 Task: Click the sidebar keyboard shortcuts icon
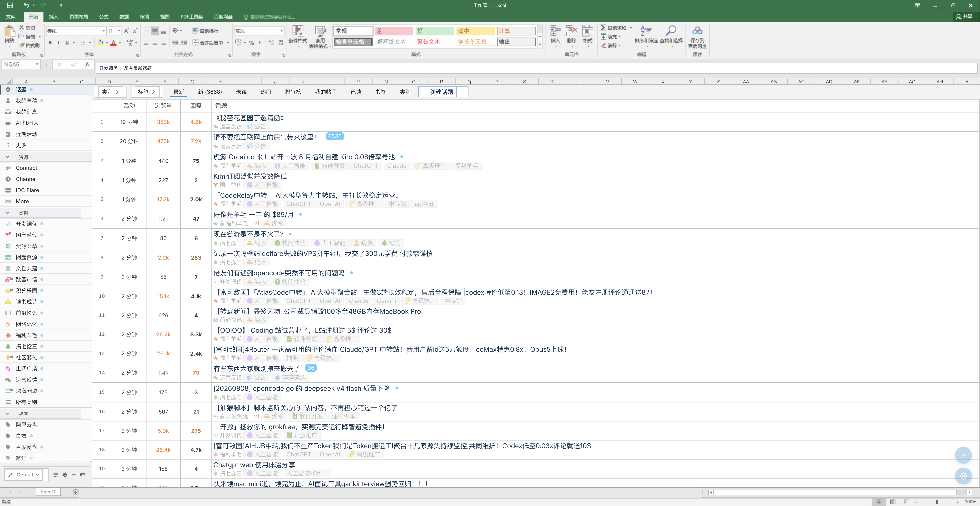82,474
